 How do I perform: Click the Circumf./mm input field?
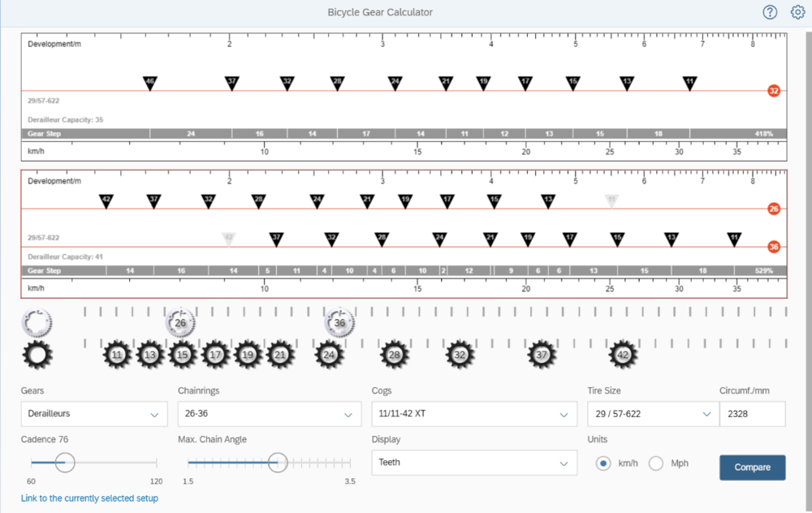[752, 414]
